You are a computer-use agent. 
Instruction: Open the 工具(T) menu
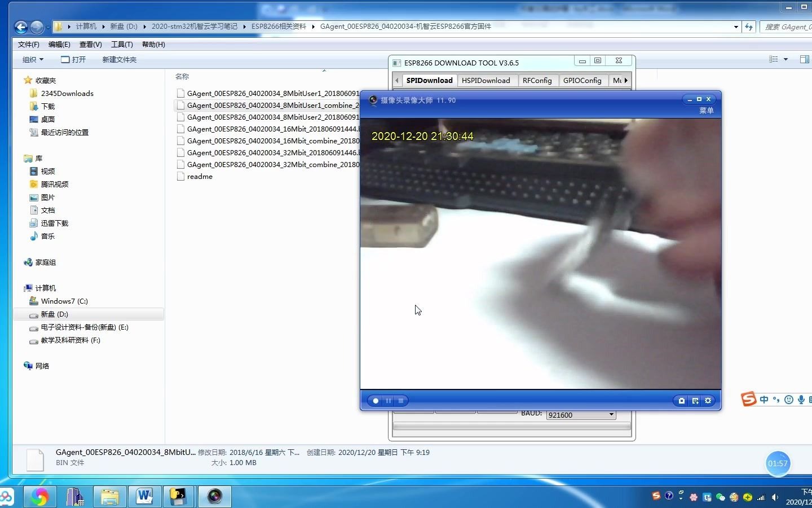pyautogui.click(x=122, y=44)
